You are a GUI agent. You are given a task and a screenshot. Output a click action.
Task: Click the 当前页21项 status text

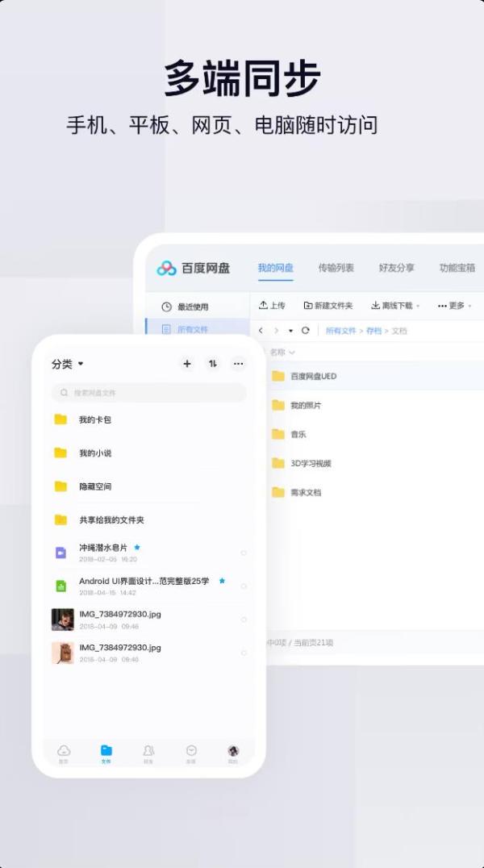pos(314,643)
